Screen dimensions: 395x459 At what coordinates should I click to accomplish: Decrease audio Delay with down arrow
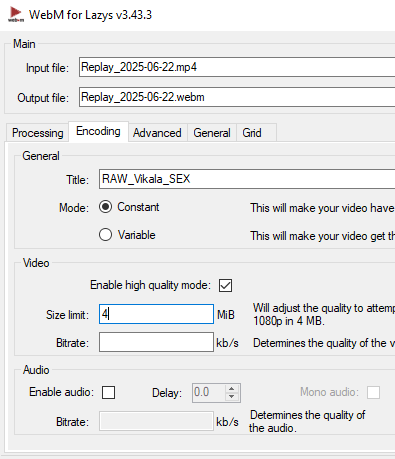click(x=232, y=396)
